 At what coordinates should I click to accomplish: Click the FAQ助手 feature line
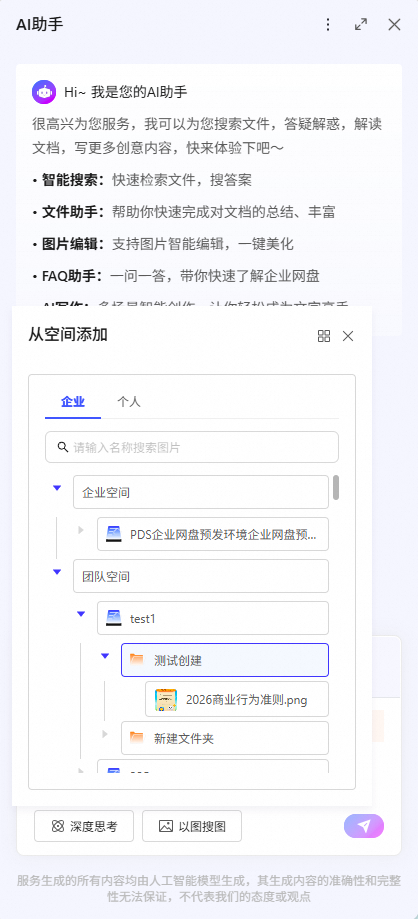(176, 275)
